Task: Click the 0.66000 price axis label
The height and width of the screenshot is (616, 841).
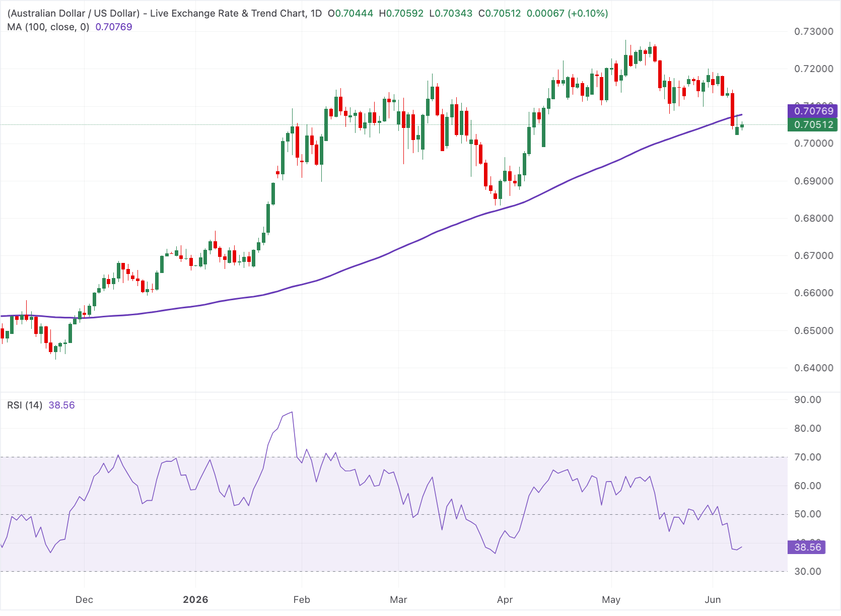Action: 814,293
